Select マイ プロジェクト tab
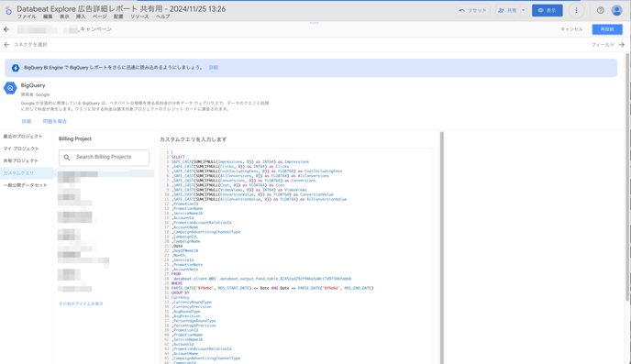The height and width of the screenshot is (364, 631). point(21,149)
